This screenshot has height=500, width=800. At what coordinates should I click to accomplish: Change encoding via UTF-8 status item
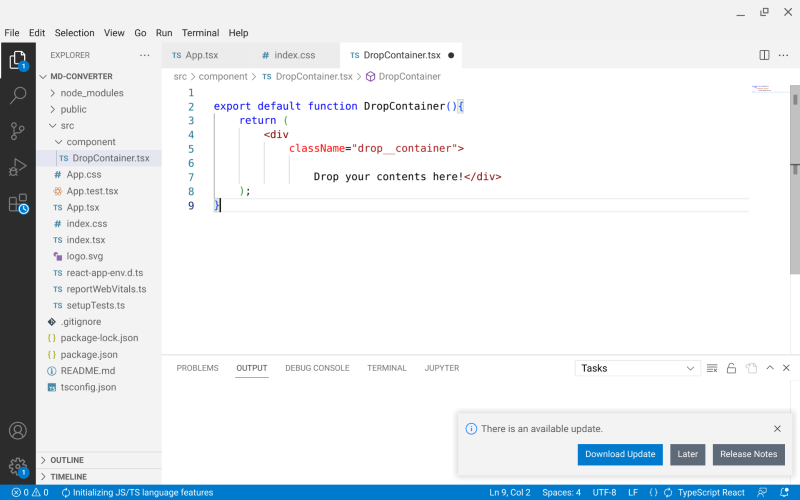pos(604,492)
